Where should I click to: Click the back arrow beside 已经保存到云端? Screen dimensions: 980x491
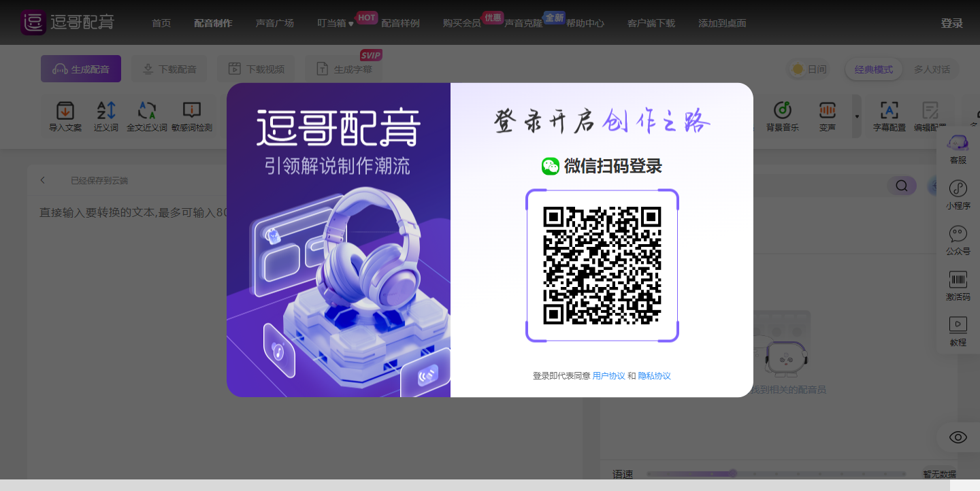pos(43,180)
